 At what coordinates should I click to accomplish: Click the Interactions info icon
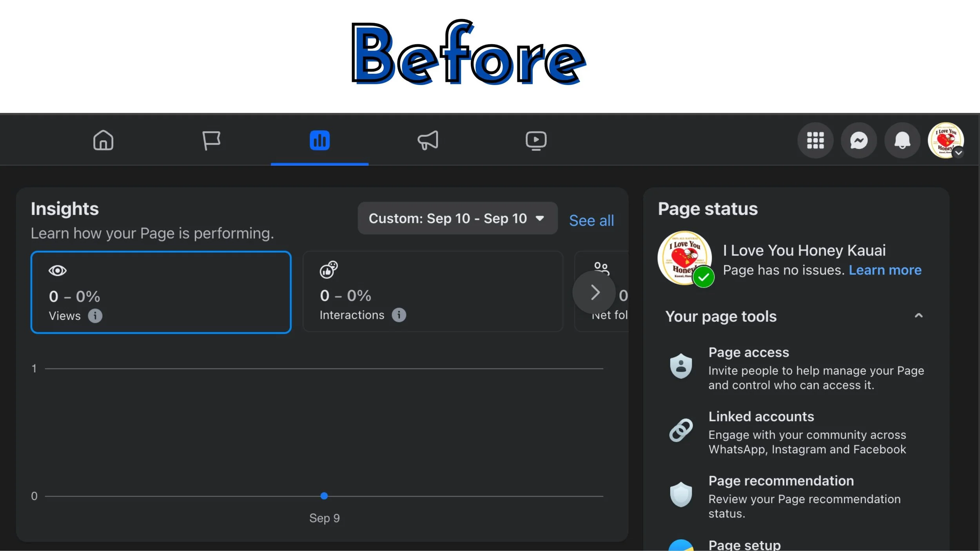coord(399,315)
